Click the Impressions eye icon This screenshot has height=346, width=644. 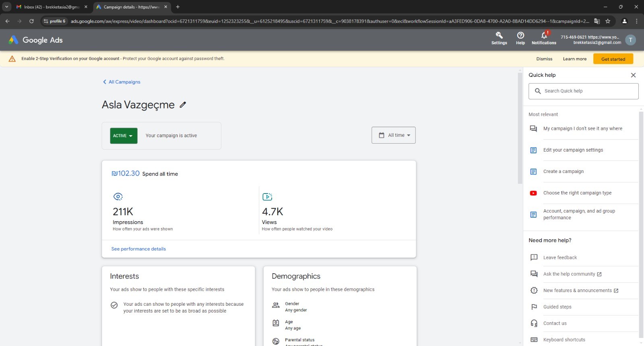118,197
